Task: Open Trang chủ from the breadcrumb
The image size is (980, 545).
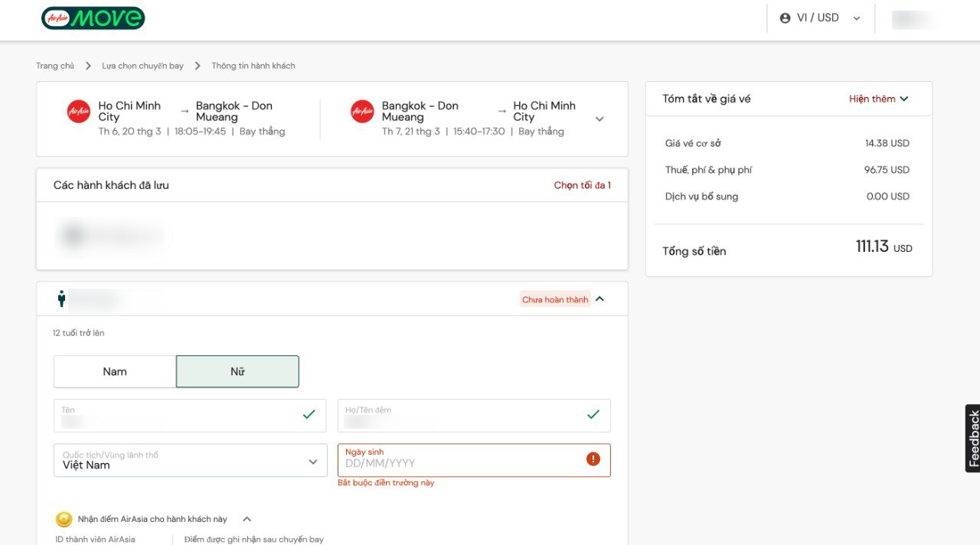Action: 55,66
